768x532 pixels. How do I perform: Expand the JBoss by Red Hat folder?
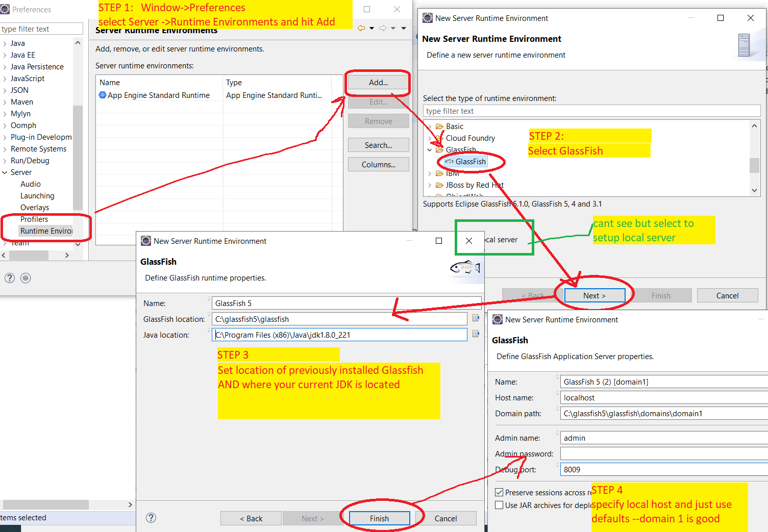pos(430,185)
